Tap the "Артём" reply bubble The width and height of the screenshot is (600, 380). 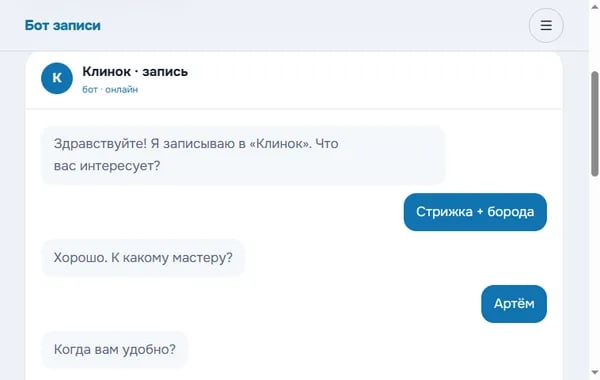(x=514, y=304)
